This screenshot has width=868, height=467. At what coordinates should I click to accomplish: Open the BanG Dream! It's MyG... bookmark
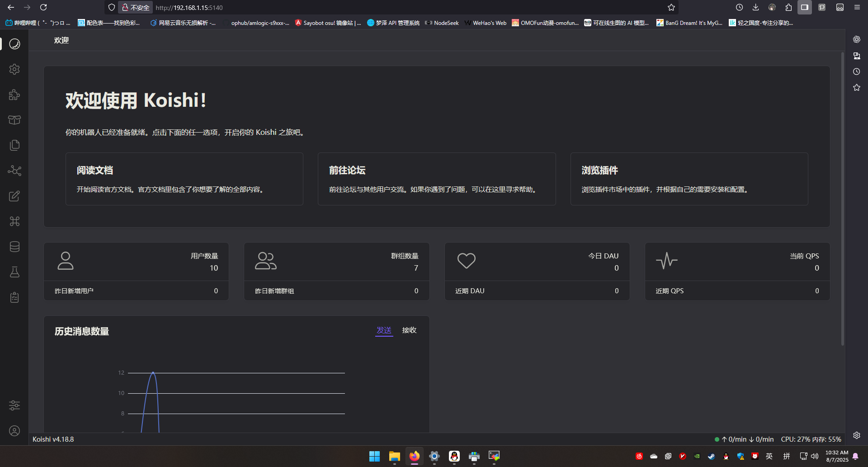click(x=689, y=23)
